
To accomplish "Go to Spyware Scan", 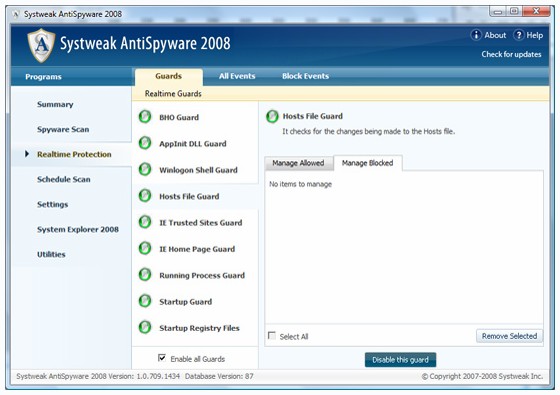I will pyautogui.click(x=63, y=129).
